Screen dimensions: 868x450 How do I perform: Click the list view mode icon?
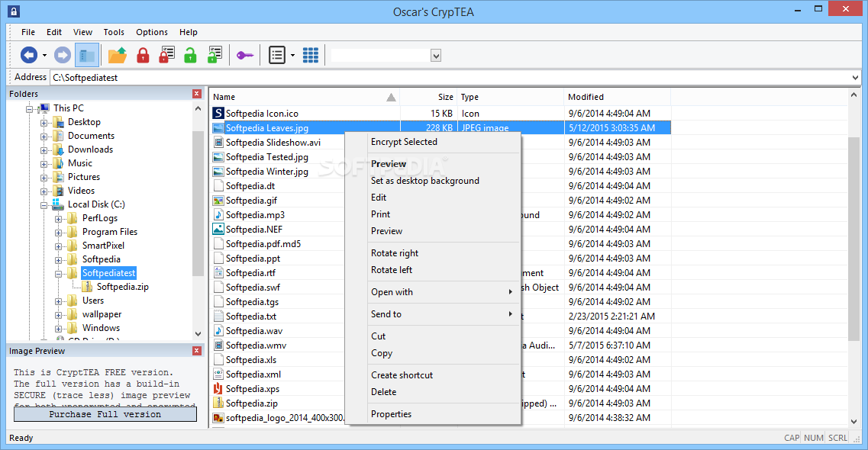[x=277, y=55]
